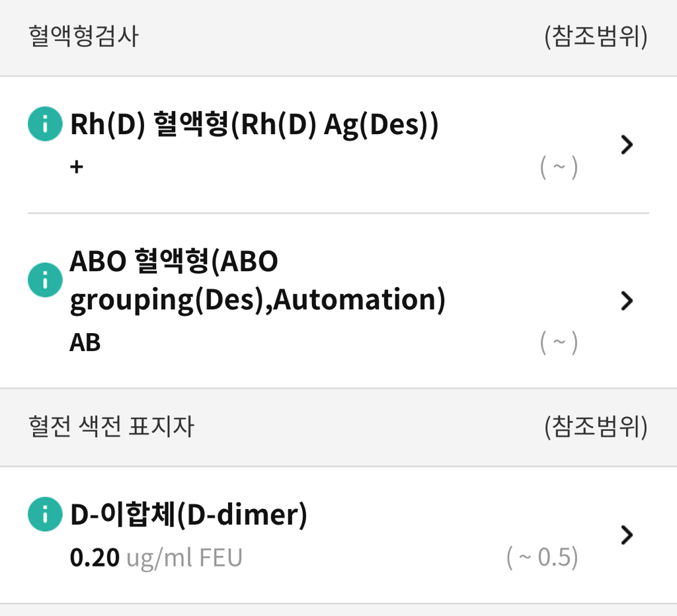The image size is (677, 616).
Task: Tap the 혈전 색전 표지자 section header
Action: [x=112, y=426]
